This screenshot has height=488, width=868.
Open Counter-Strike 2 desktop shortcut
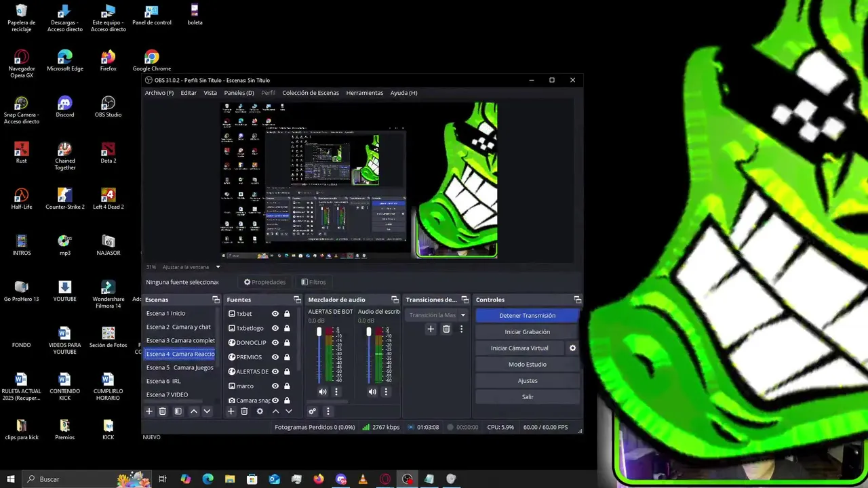[65, 199]
